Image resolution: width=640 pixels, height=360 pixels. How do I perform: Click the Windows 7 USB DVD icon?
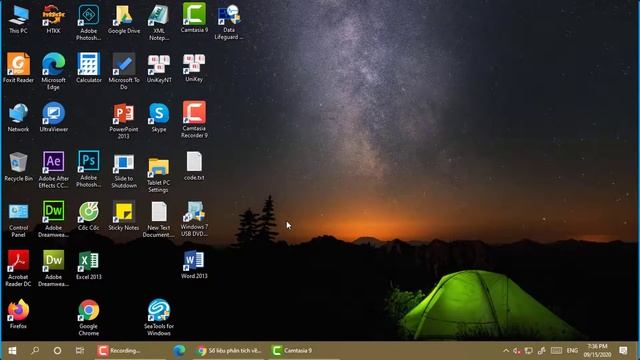point(194,219)
